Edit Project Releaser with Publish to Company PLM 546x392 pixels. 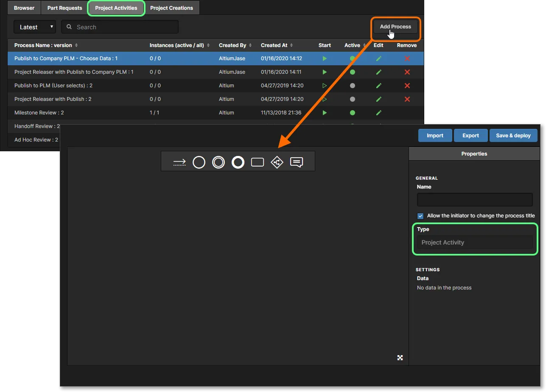[379, 72]
